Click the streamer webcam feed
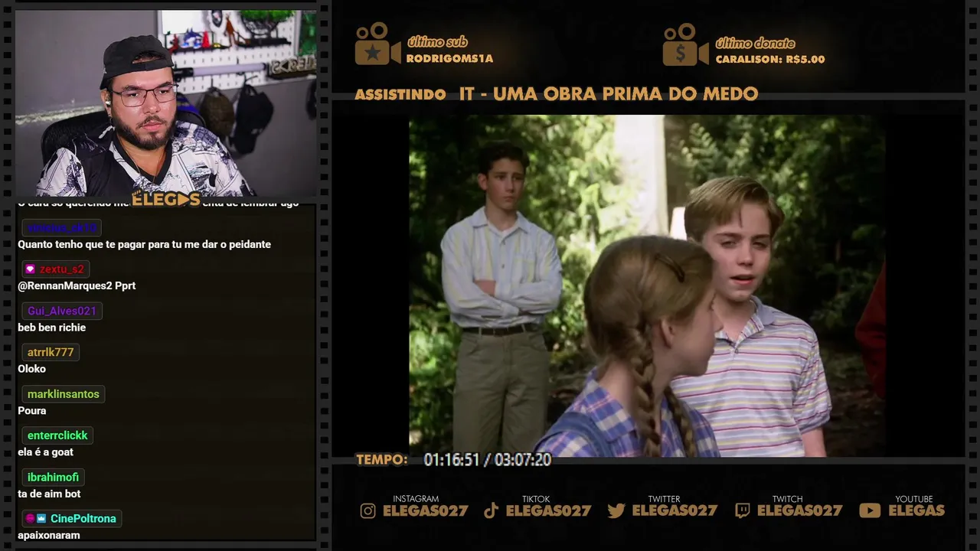Screen dimensions: 980x551 coord(165,103)
